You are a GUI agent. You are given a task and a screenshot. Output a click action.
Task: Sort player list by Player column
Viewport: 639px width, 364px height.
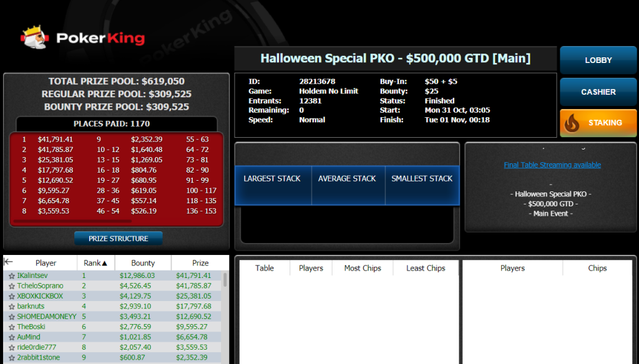pyautogui.click(x=46, y=263)
